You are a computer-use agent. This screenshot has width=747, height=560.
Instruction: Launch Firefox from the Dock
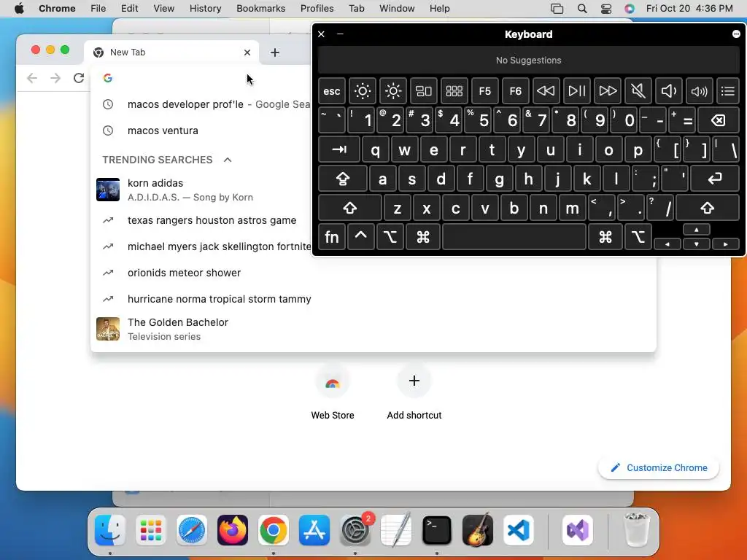233,530
